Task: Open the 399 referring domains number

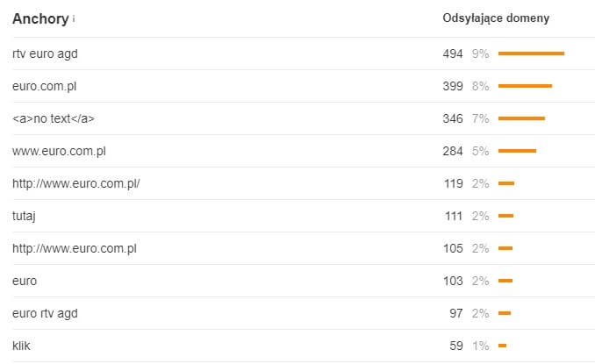Action: tap(453, 86)
